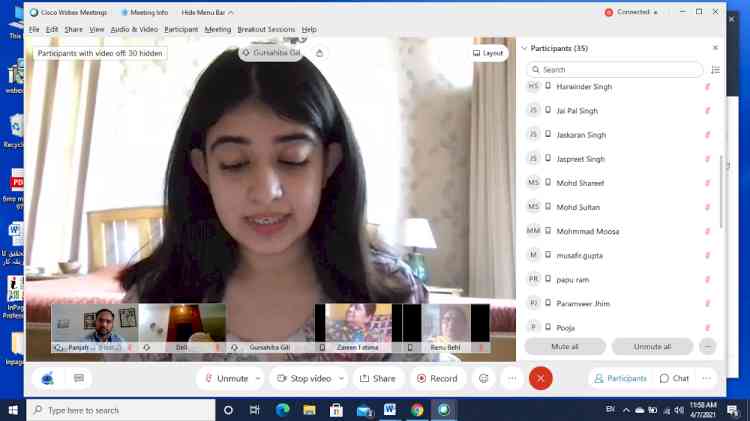Toggle the Participants panel button
This screenshot has width=750, height=421.
click(x=619, y=379)
